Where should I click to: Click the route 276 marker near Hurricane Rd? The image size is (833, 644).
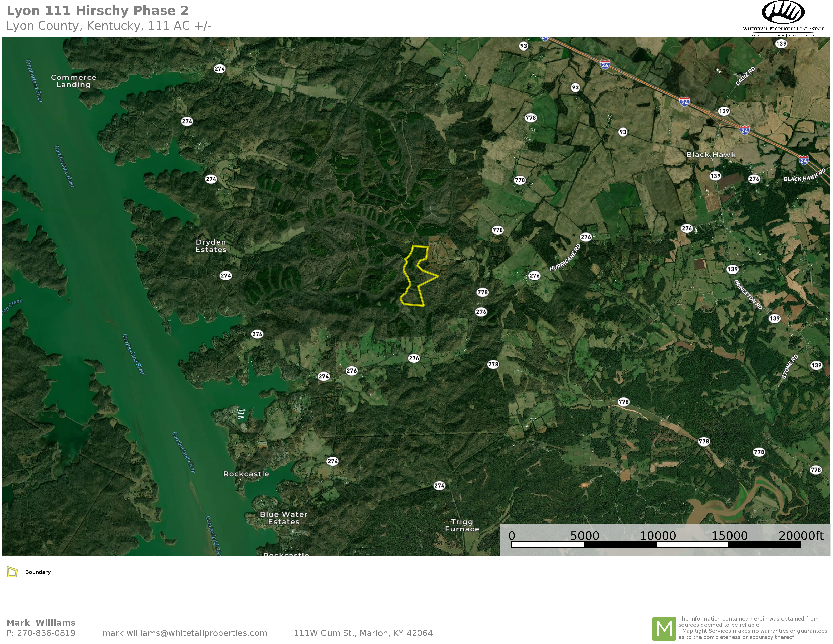(586, 237)
